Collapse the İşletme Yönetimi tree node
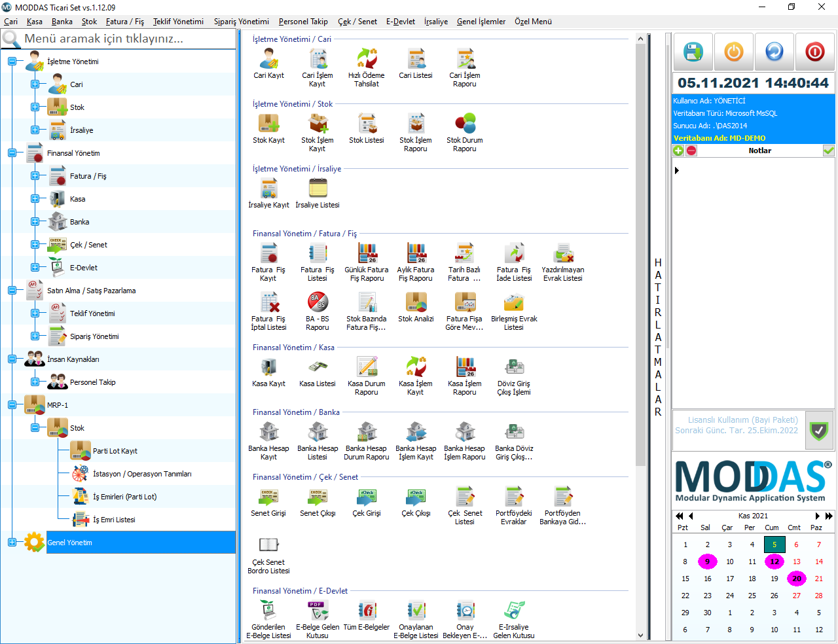This screenshot has width=838, height=644. coord(12,62)
